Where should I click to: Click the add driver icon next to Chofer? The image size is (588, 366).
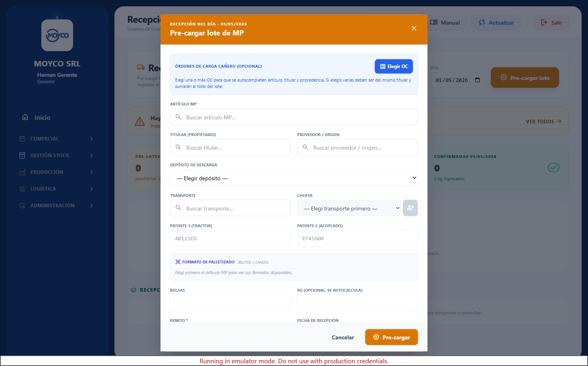tap(410, 208)
